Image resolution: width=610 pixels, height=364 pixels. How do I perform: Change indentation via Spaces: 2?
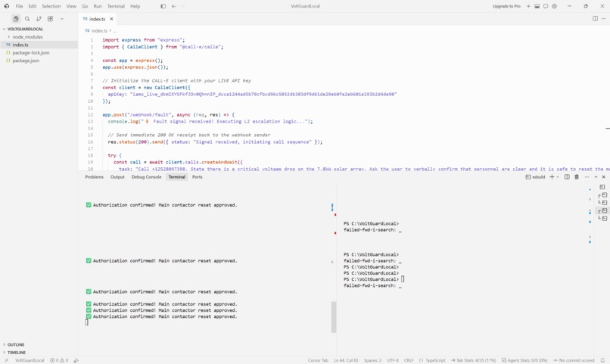(372, 360)
